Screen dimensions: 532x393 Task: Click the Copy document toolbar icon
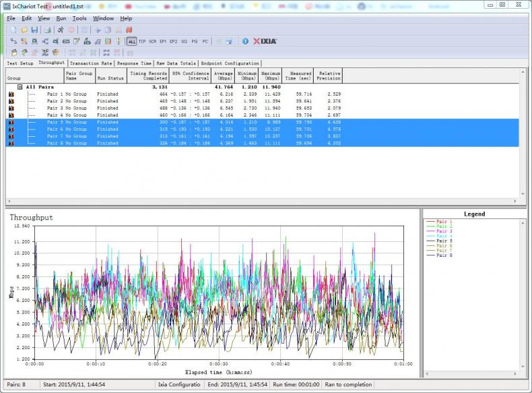tap(108, 30)
